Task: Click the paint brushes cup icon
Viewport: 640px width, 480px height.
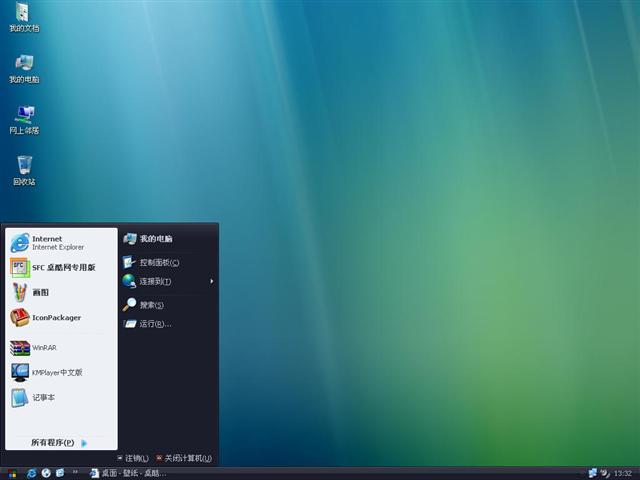Action: 20,292
